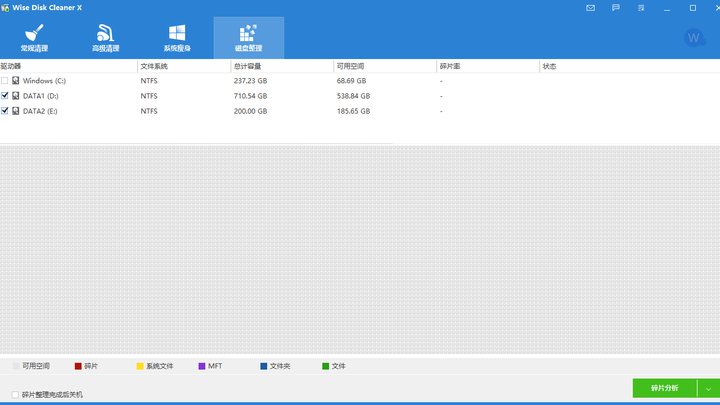Click the 状态 column header
This screenshot has width=720, height=405.
click(x=630, y=66)
